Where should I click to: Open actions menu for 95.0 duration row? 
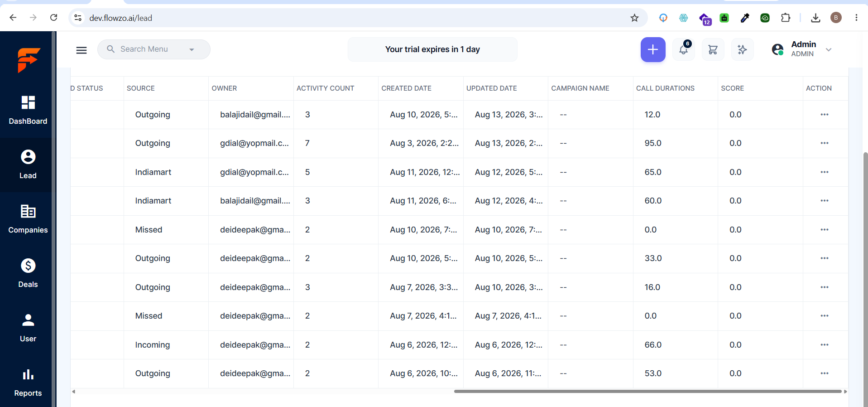[825, 143]
